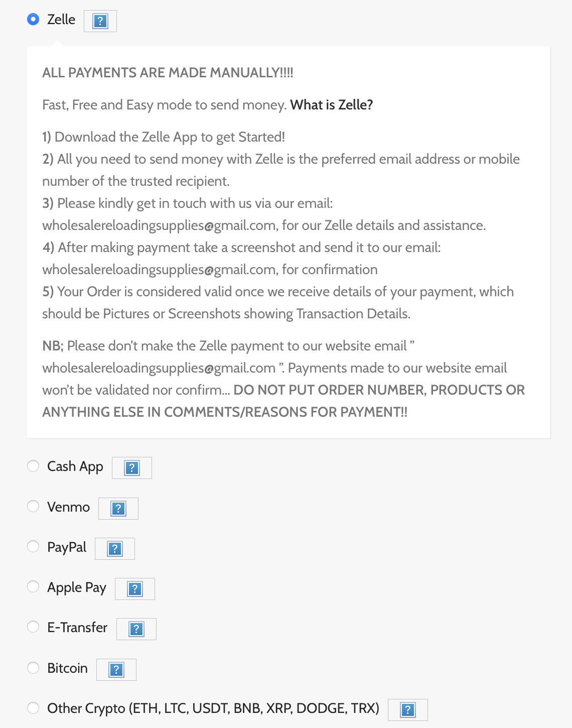Click the Other Crypto question mark icon

point(407,710)
